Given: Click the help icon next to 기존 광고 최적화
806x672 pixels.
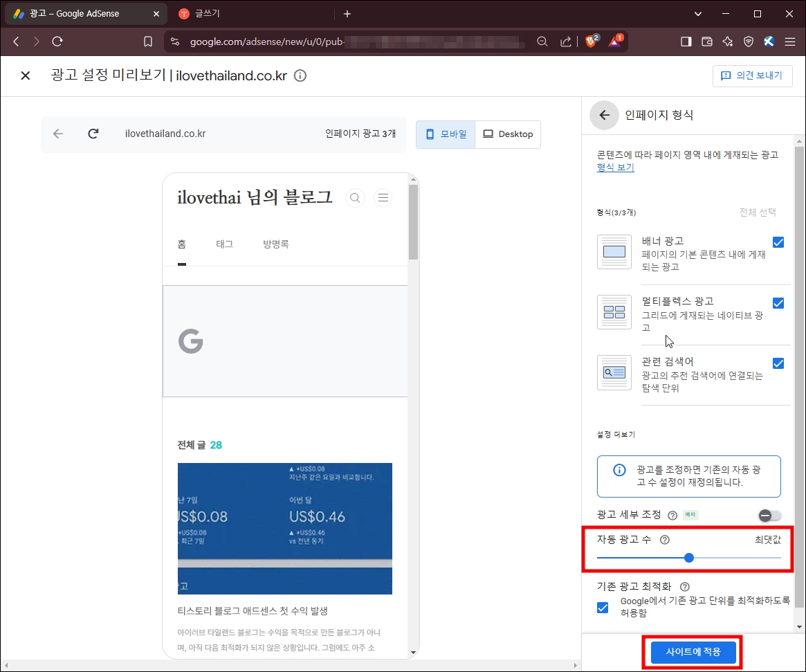Looking at the screenshot, I should [684, 586].
